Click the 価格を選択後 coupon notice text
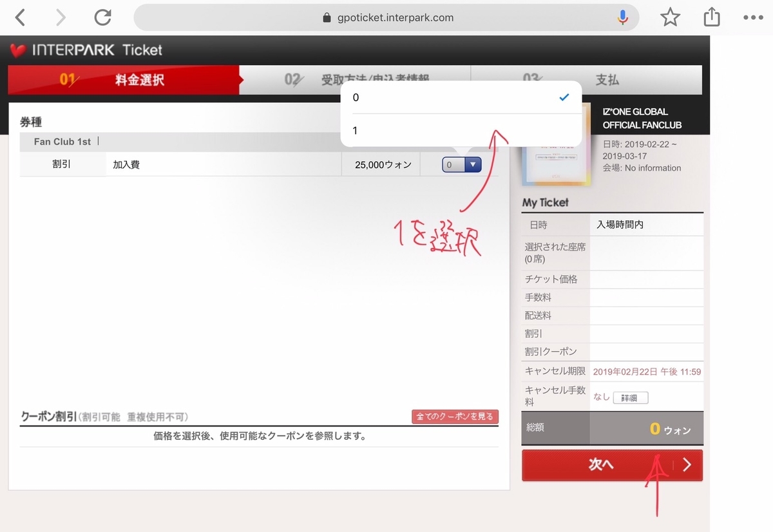Screen dimensions: 773x532 (260, 436)
